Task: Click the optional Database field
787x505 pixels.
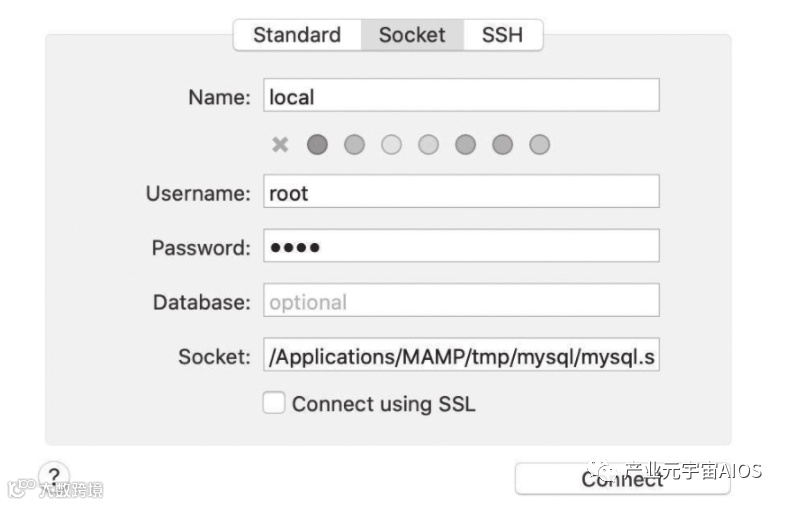Action: pos(461,301)
